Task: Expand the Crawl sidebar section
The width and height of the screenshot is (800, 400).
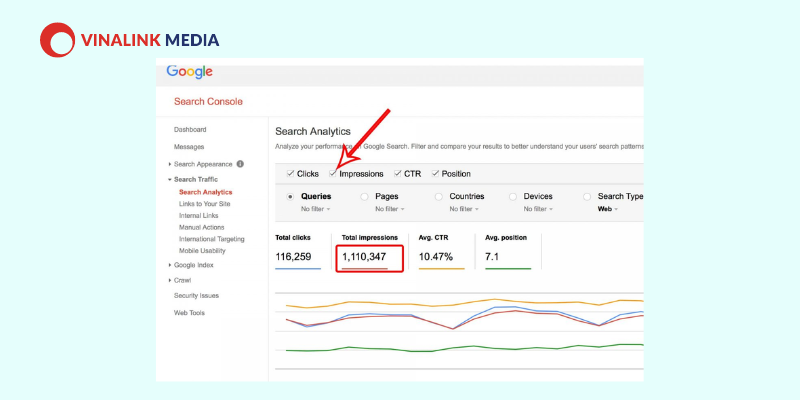Action: coord(179,281)
